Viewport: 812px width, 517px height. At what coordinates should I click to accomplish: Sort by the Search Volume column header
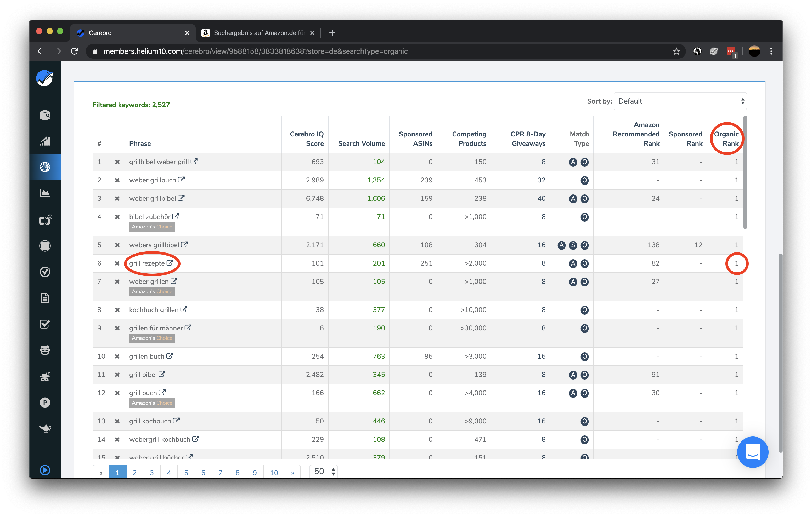[361, 143]
